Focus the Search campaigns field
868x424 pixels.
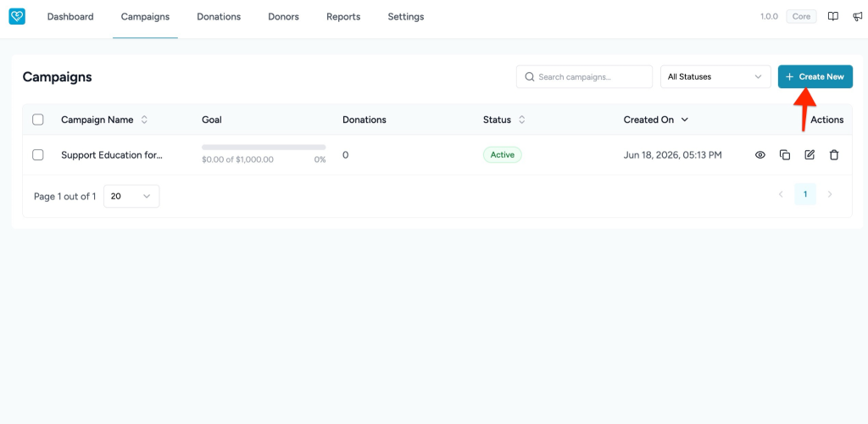[584, 77]
